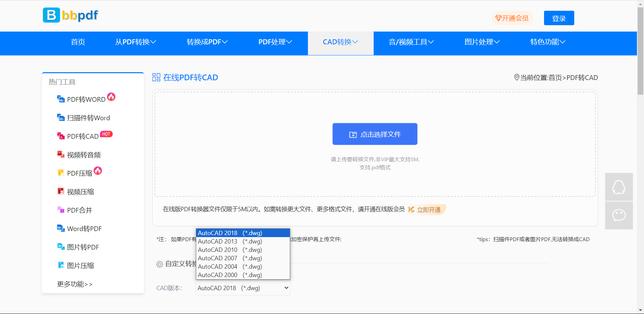Open the 扫描件转Word sidebar link

[89, 118]
